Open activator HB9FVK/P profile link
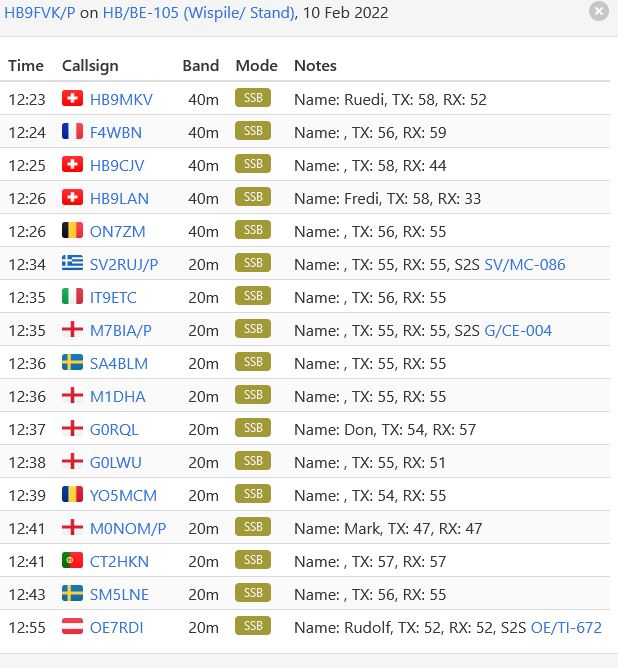Viewport: 618px width, 668px height. click(40, 13)
